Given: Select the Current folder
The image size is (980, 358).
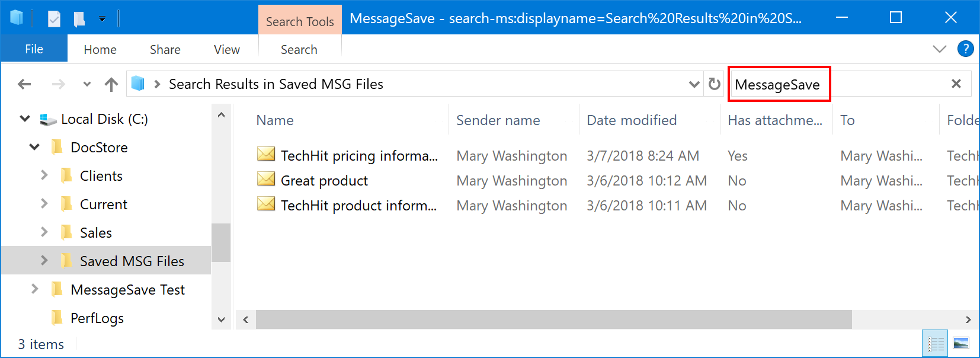Looking at the screenshot, I should click(104, 204).
